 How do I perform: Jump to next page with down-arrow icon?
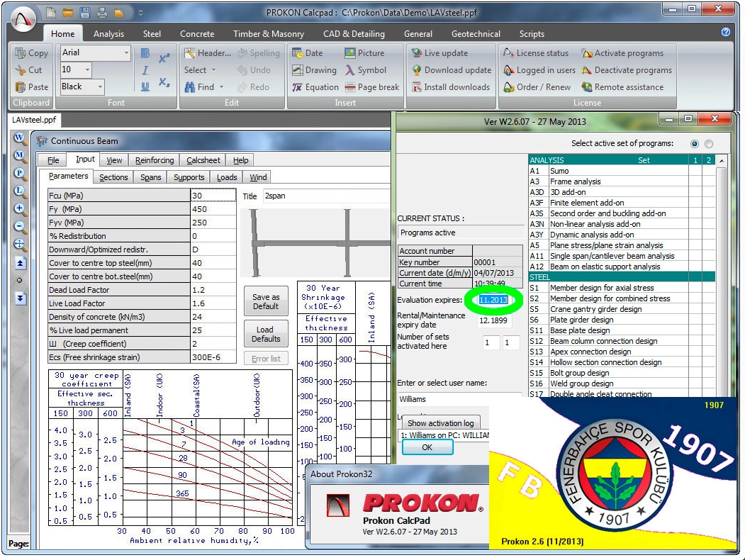click(20, 298)
